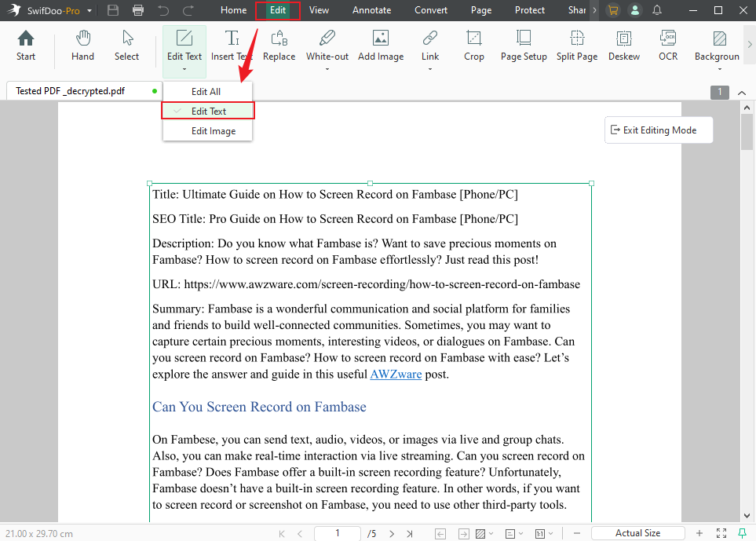Image resolution: width=756 pixels, height=541 pixels.
Task: Toggle full screen view in status bar
Action: 721,533
